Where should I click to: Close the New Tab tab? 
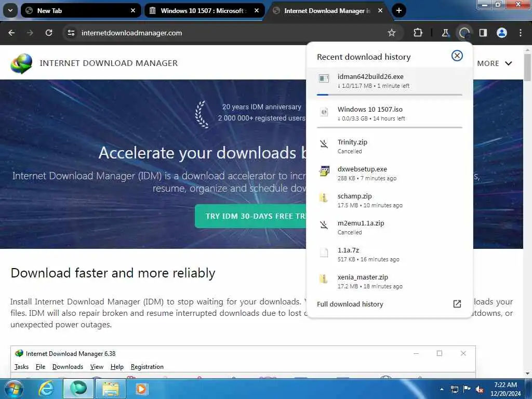(133, 10)
